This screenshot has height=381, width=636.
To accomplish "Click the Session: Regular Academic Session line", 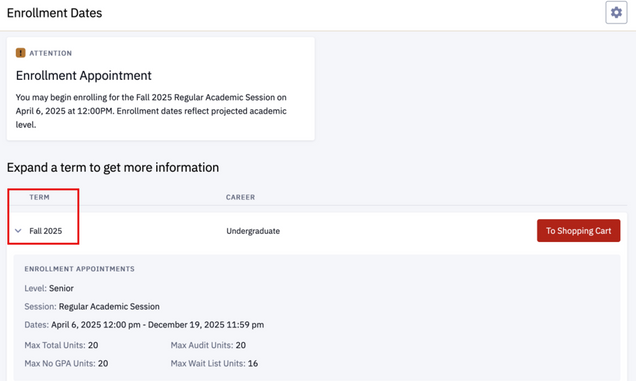I will [92, 307].
